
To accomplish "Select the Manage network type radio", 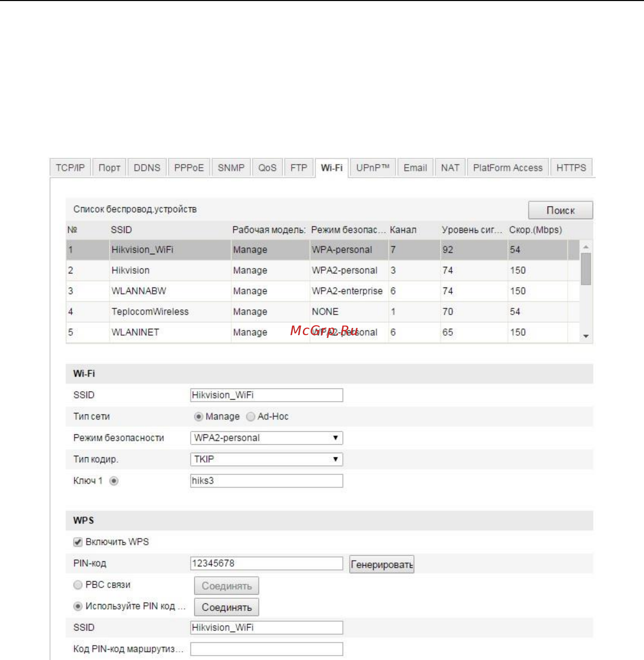I will point(198,417).
